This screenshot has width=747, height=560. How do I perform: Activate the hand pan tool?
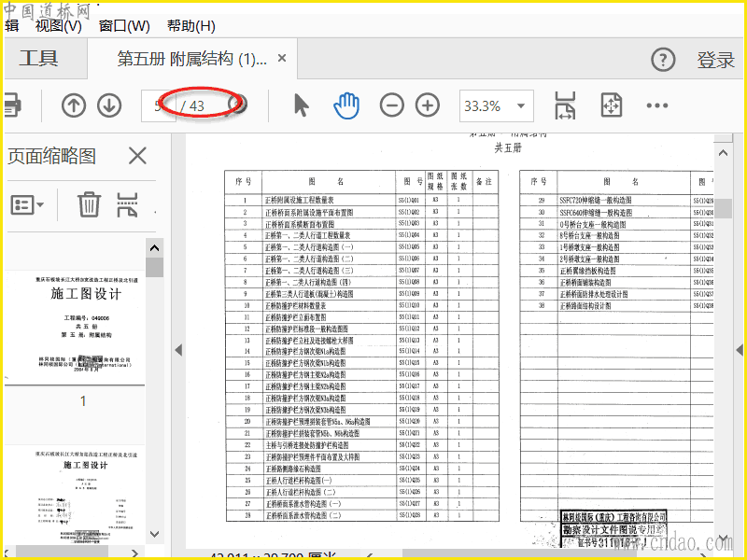pos(346,105)
